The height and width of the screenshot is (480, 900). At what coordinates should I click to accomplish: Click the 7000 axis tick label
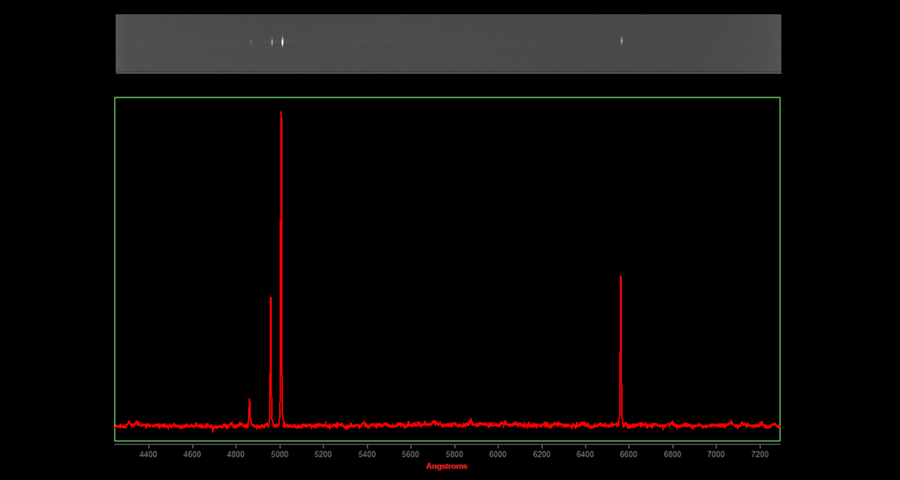(x=716, y=454)
